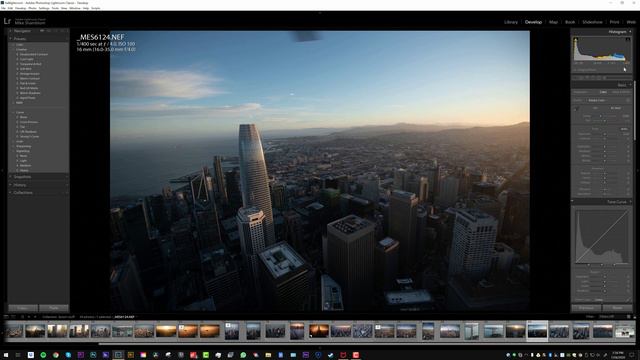The height and width of the screenshot is (360, 640).
Task: Click the main window display icon above filmstrip
Action: point(6,317)
